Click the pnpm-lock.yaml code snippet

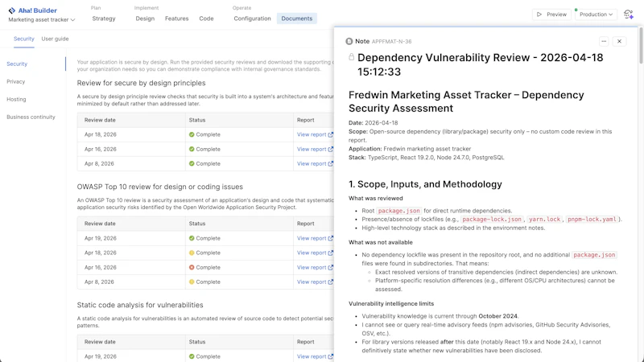pyautogui.click(x=592, y=219)
